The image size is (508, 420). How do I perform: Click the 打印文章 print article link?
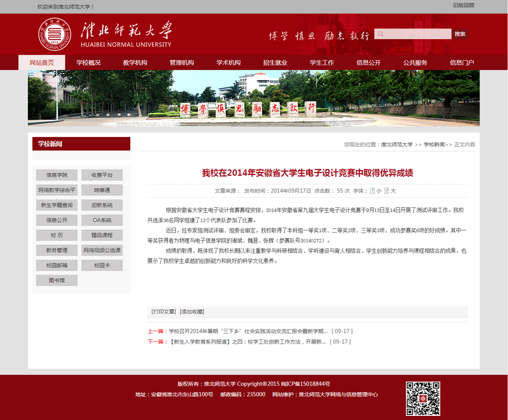(x=163, y=311)
